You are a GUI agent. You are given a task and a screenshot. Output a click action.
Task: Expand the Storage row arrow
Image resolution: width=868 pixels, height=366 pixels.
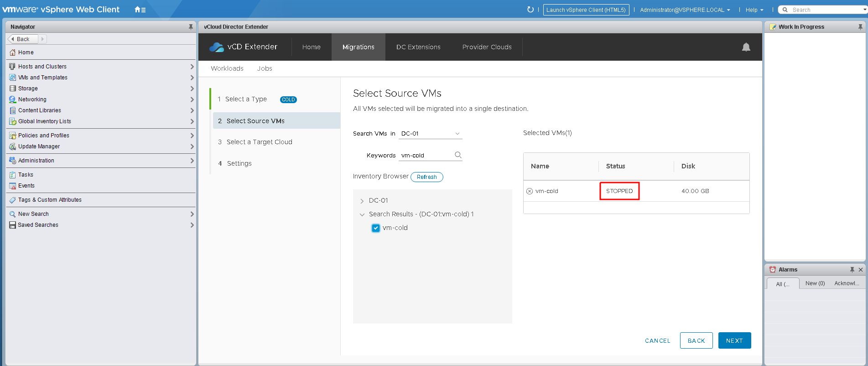click(x=192, y=89)
